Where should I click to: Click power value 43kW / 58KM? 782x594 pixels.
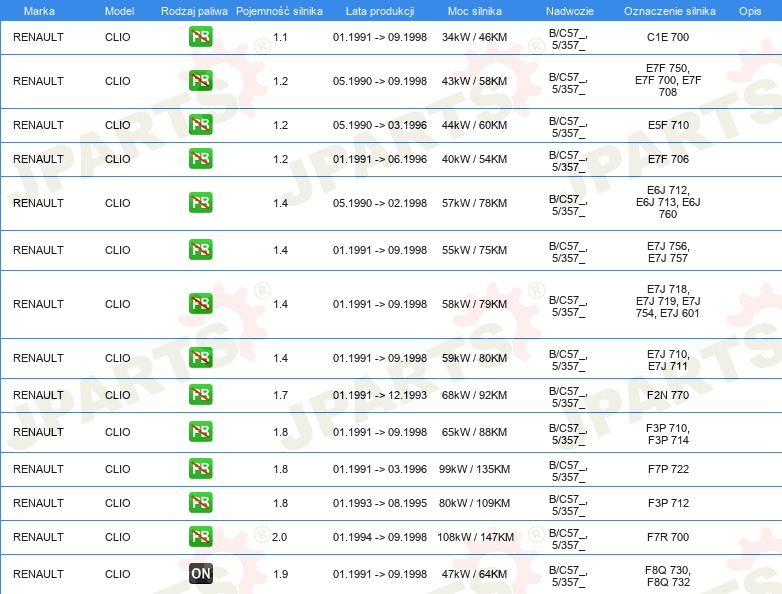(474, 81)
